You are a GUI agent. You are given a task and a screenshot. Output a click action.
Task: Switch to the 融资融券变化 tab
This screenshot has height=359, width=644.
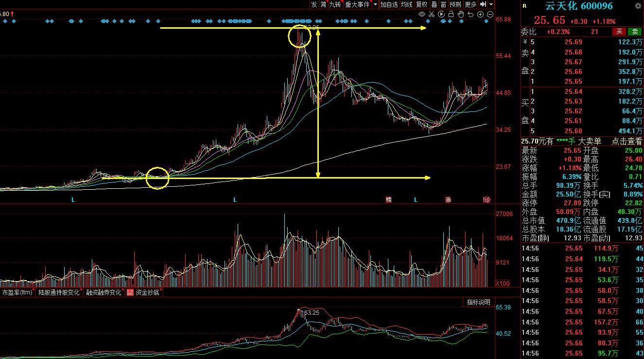(104, 293)
